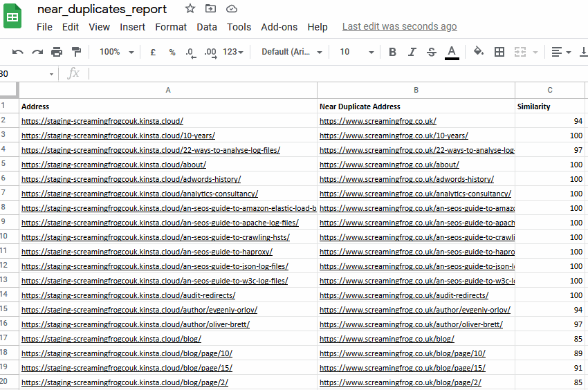Open the www.screamingfrog.co.uk/about/ link
The height and width of the screenshot is (390, 588).
tap(389, 165)
